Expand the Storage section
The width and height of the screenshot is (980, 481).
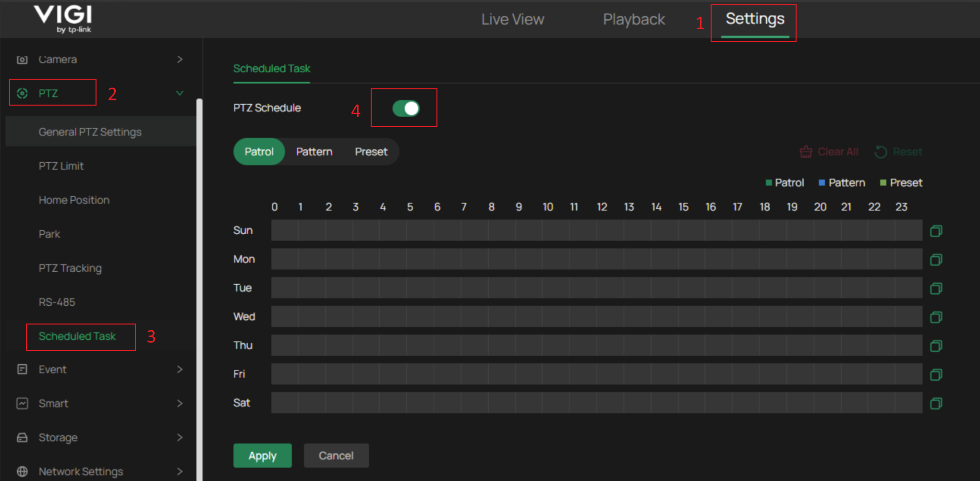(180, 437)
